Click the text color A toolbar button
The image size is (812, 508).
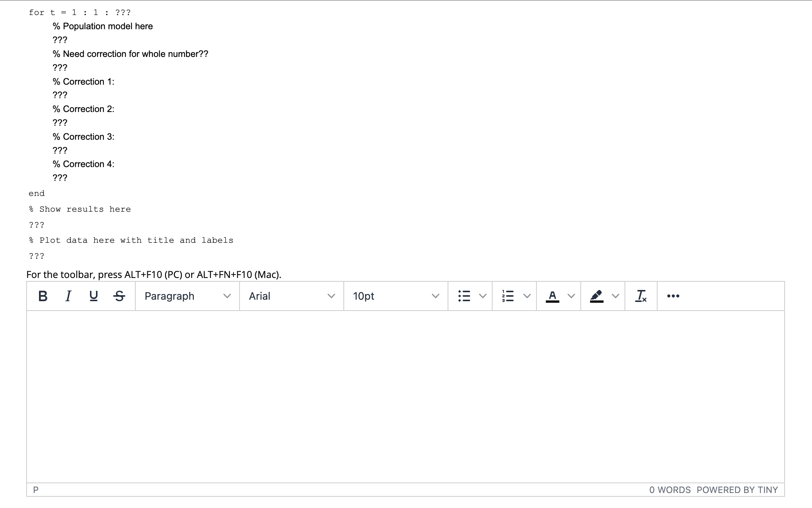pyautogui.click(x=552, y=296)
